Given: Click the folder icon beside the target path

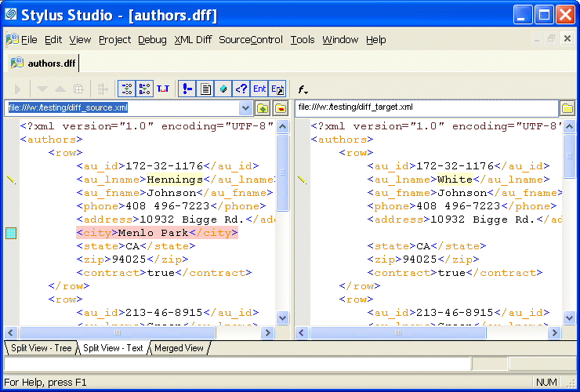Looking at the screenshot, I should 567,108.
